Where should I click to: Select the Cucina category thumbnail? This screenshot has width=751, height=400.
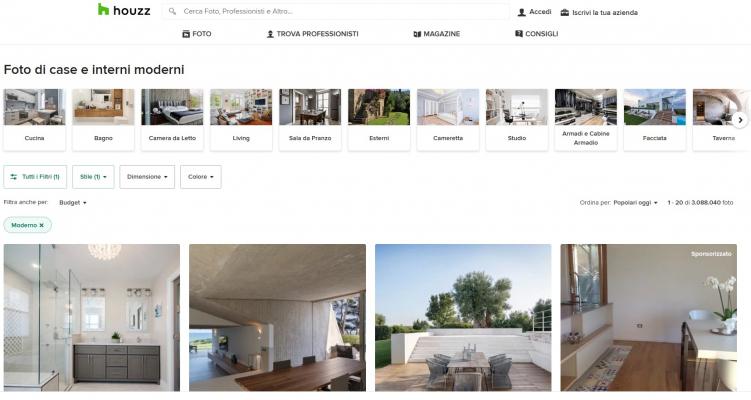coord(34,120)
